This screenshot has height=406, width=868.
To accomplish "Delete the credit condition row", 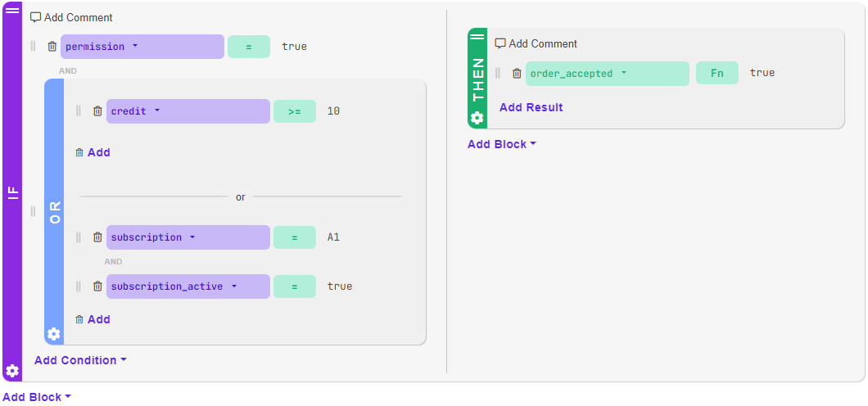I will (97, 111).
